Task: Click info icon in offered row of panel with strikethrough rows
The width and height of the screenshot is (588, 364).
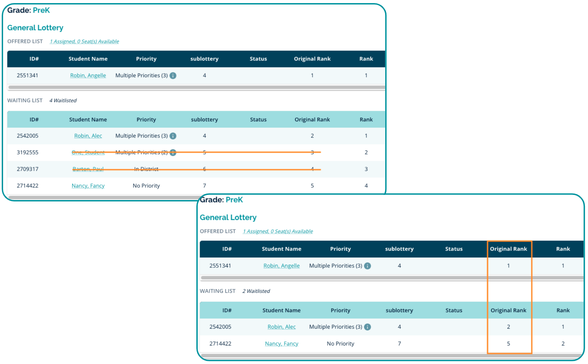Action: [173, 76]
